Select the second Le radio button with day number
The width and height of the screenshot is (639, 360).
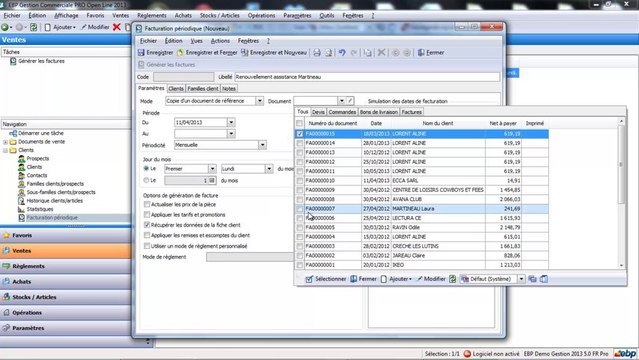146,180
